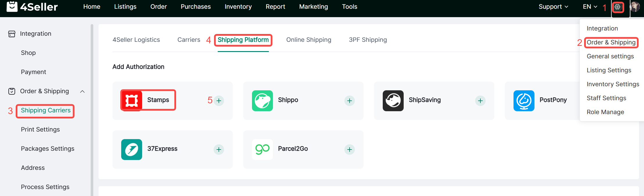Add Parcel2Go authorization via plus icon
The height and width of the screenshot is (196, 644).
click(350, 150)
